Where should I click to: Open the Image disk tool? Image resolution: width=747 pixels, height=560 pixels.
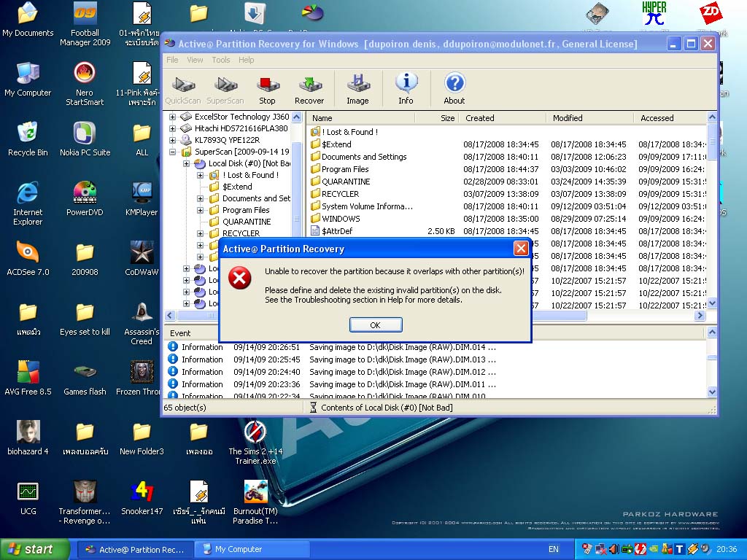(357, 89)
